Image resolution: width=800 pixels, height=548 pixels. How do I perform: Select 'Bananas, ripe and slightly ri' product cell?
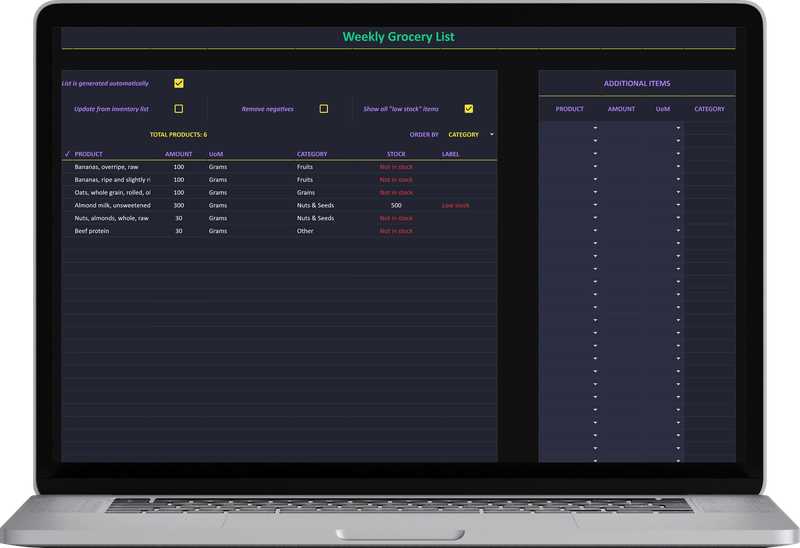pyautogui.click(x=112, y=180)
